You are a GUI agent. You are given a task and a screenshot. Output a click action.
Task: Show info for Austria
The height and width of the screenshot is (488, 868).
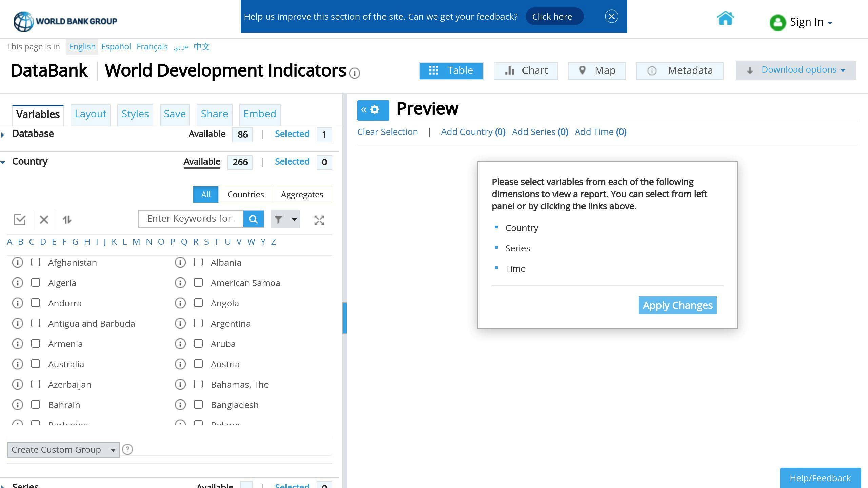click(180, 364)
